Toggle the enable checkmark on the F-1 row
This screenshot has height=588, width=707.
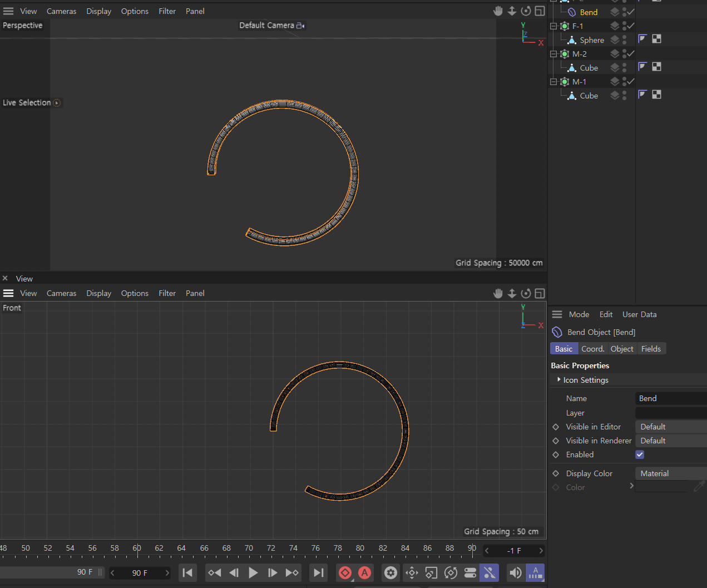click(631, 26)
